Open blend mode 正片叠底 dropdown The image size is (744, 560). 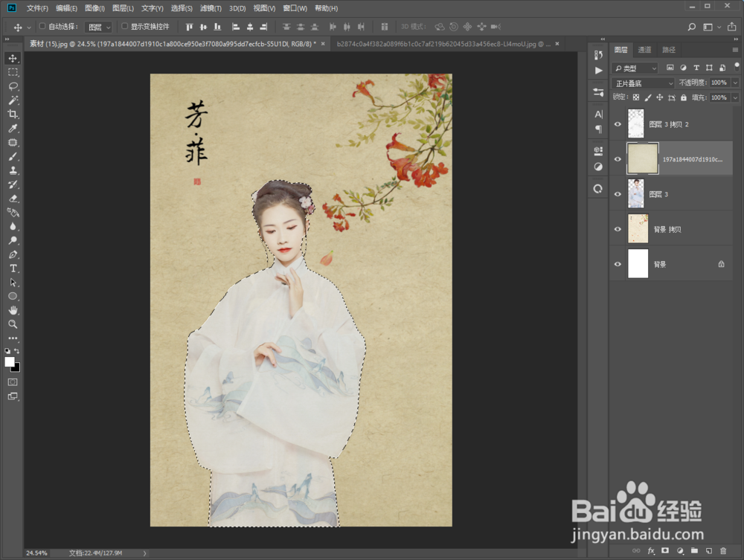tap(643, 83)
